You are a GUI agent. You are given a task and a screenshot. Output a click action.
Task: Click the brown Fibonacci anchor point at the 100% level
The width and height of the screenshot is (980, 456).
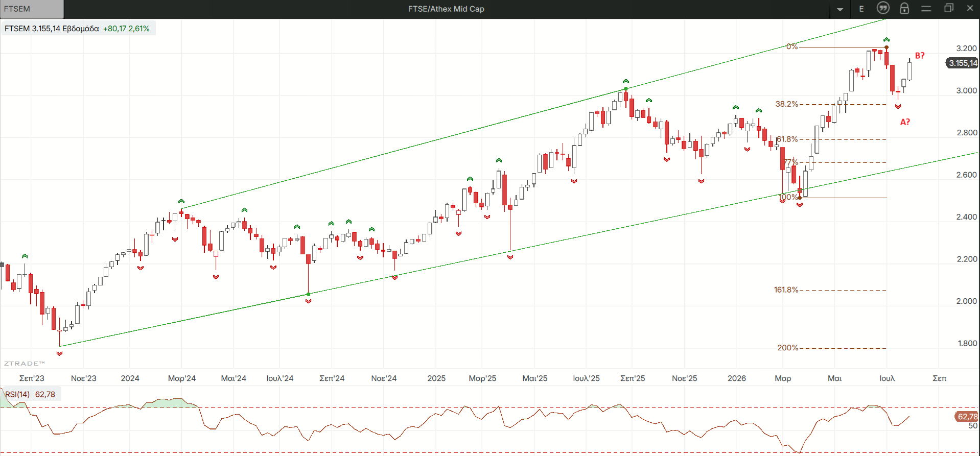(x=800, y=198)
